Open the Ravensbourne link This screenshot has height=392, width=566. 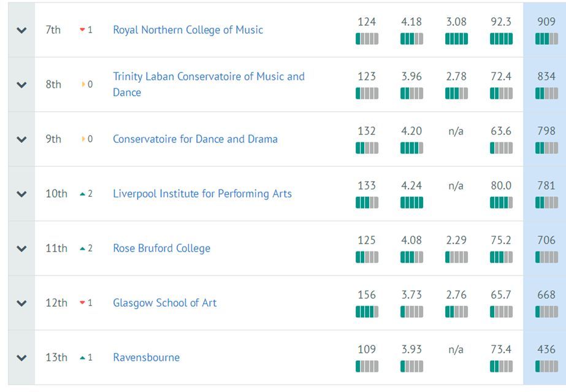click(x=146, y=358)
